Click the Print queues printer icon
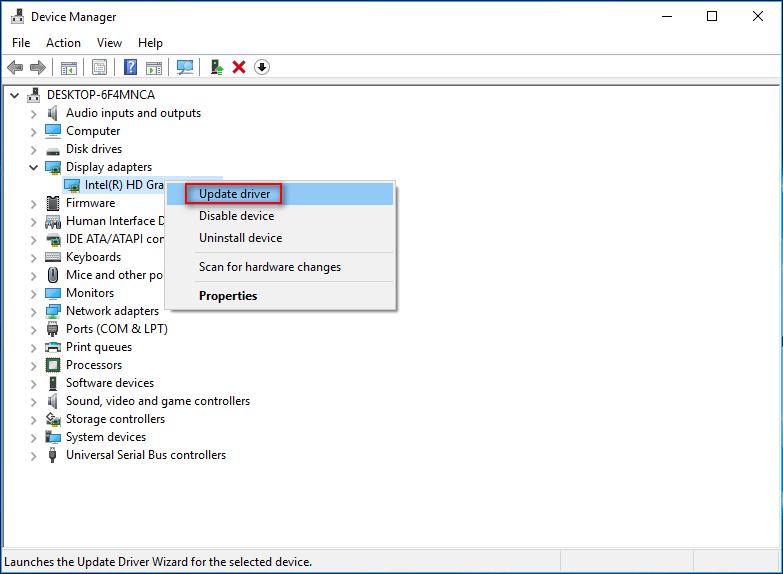Viewport: 783px width, 574px height. pos(53,347)
